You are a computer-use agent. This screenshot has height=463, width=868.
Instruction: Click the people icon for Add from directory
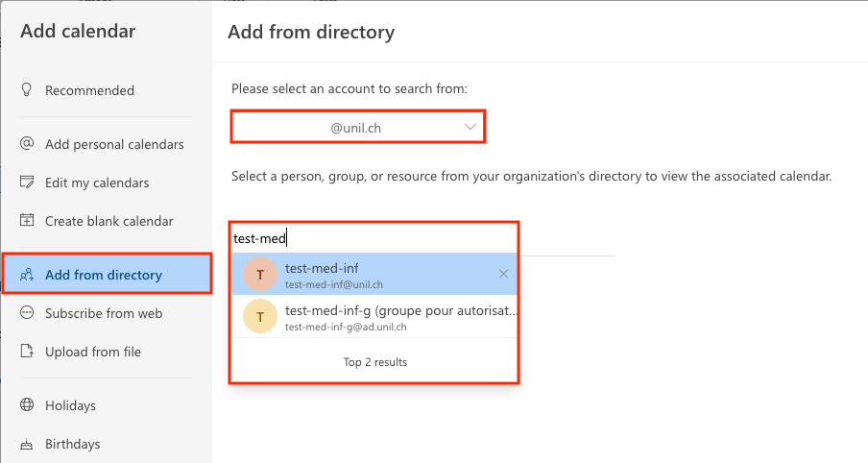pyautogui.click(x=27, y=275)
